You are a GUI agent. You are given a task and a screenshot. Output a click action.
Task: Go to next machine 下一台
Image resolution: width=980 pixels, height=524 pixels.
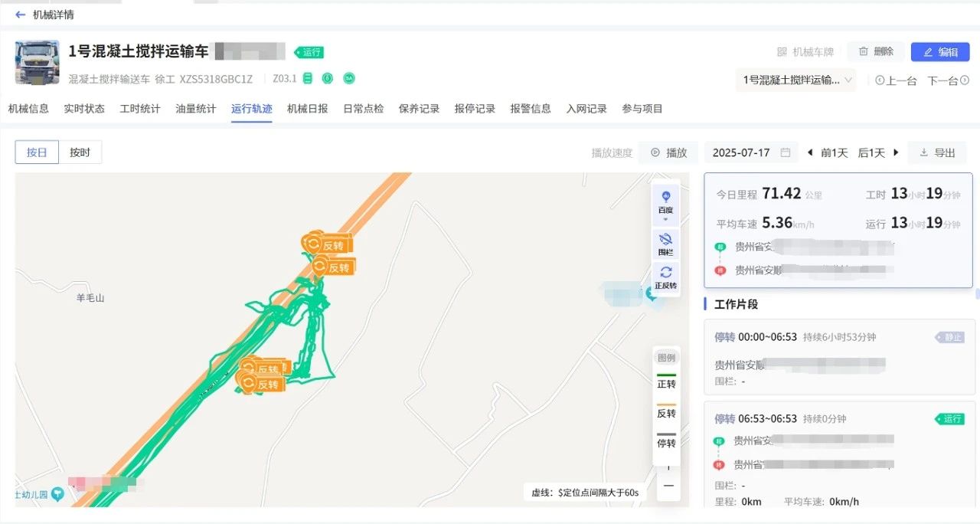(949, 80)
